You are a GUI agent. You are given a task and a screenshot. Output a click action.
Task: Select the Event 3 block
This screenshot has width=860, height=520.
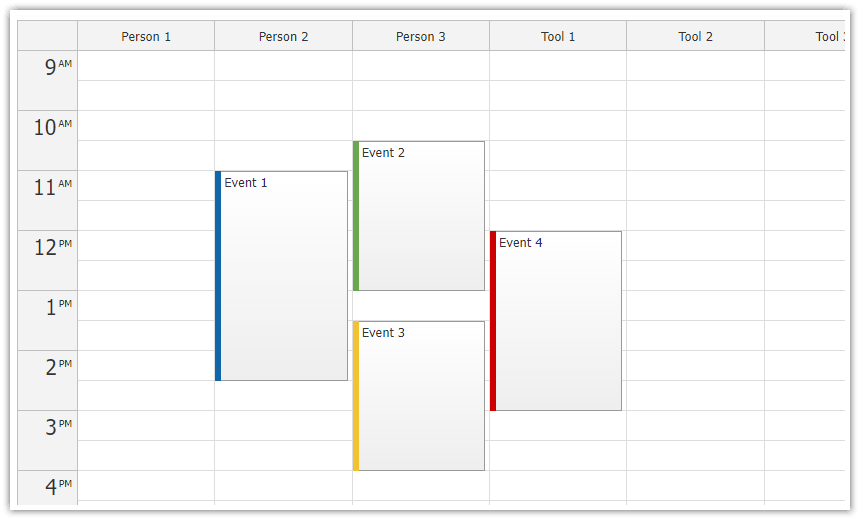click(x=418, y=395)
